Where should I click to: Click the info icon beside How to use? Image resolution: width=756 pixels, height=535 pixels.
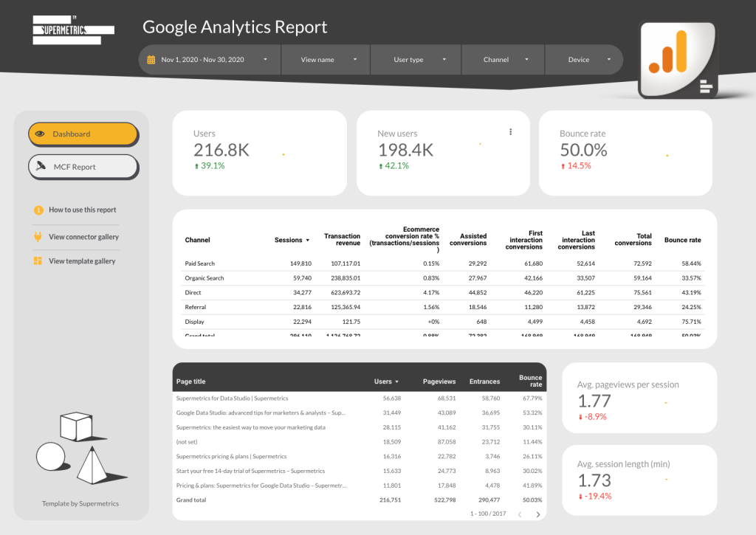38,210
